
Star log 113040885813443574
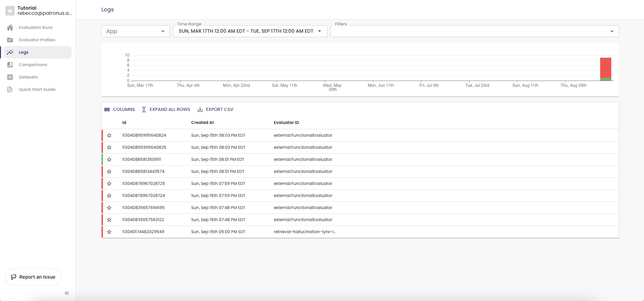coord(109,172)
